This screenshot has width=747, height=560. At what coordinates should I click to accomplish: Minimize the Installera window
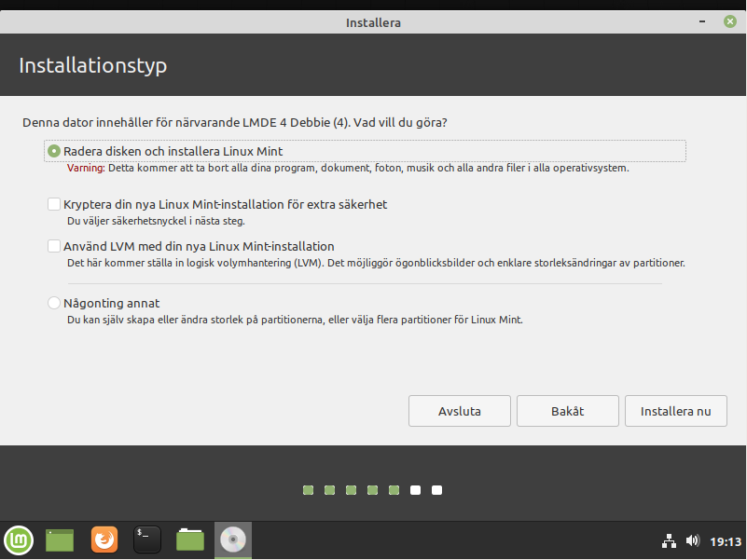[x=702, y=21]
